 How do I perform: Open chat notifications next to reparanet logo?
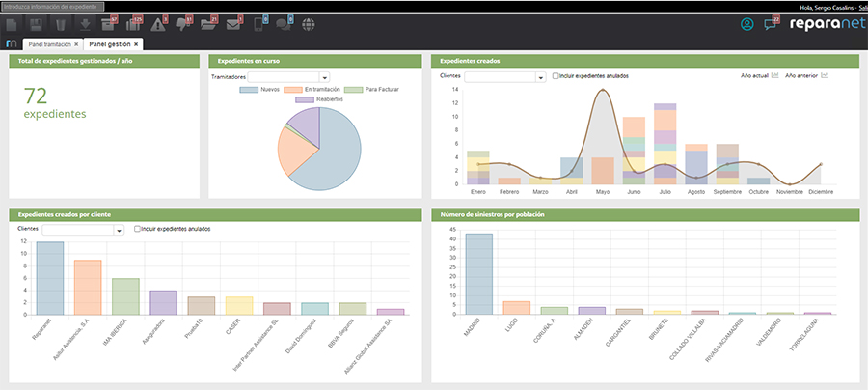[x=771, y=24]
